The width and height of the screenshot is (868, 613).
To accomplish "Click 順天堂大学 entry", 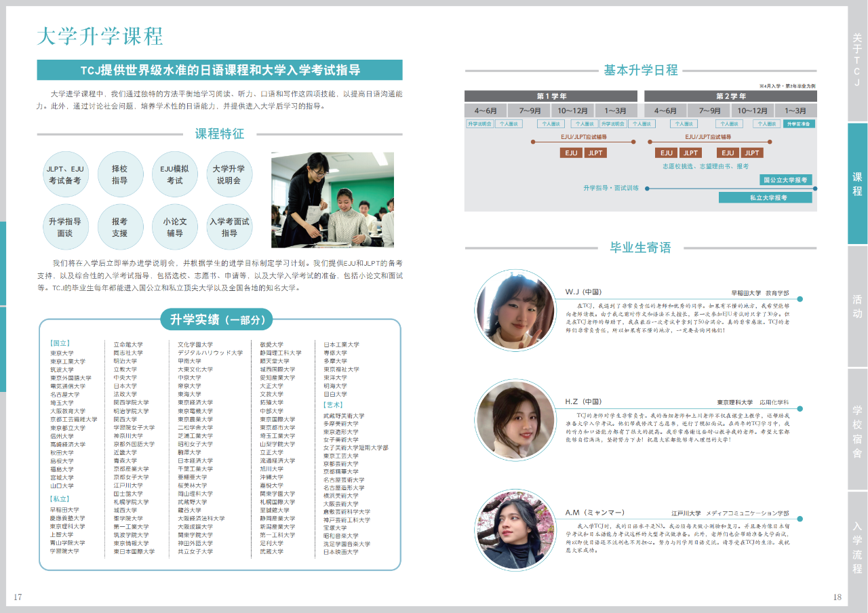I will click(x=275, y=361).
